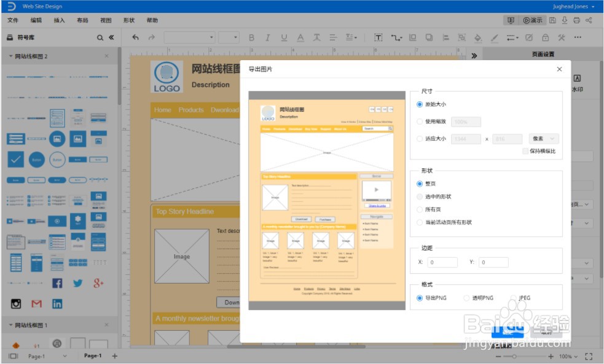Open the Jughead Jones account menu

pyautogui.click(x=573, y=6)
